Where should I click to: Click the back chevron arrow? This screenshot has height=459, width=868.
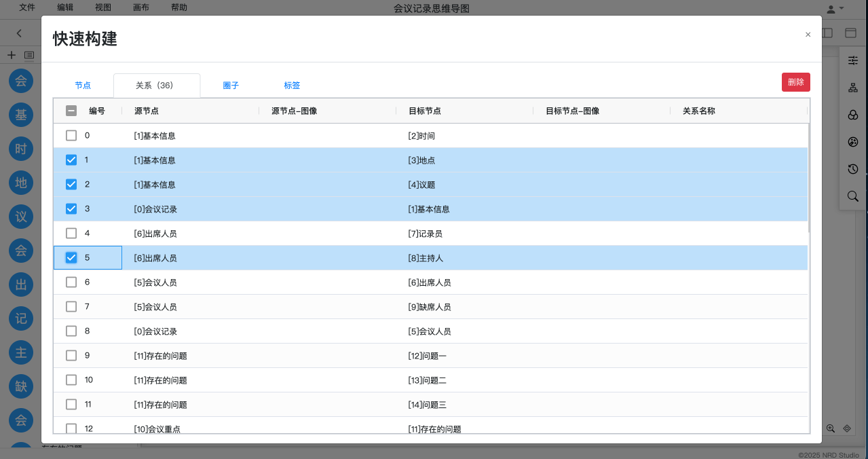click(19, 33)
